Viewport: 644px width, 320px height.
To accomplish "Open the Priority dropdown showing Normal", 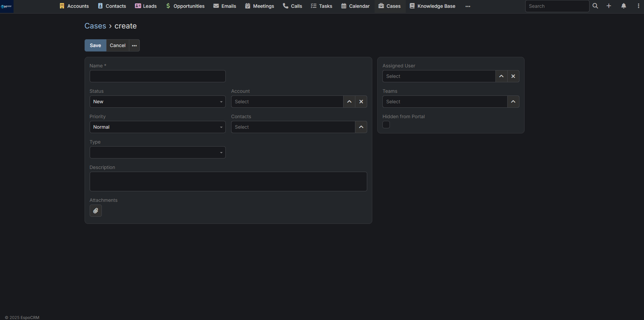I will point(157,127).
